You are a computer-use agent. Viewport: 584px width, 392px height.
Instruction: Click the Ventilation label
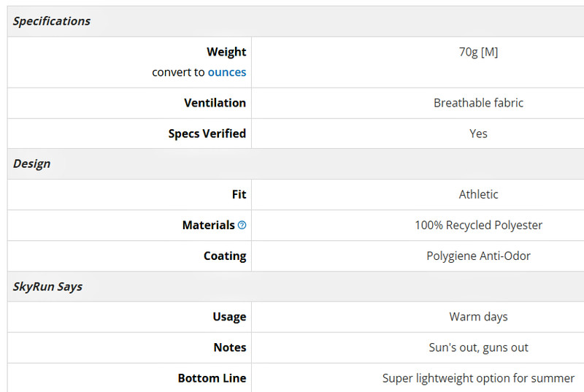pyautogui.click(x=215, y=103)
